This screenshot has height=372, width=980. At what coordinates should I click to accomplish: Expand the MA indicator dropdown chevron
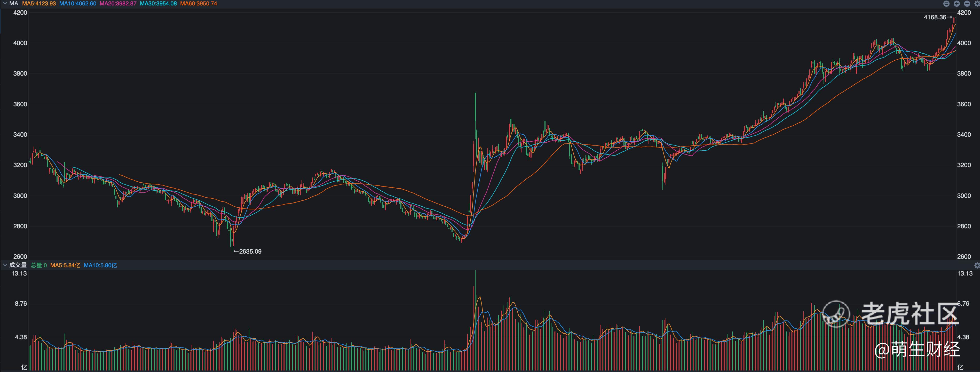[5, 3]
